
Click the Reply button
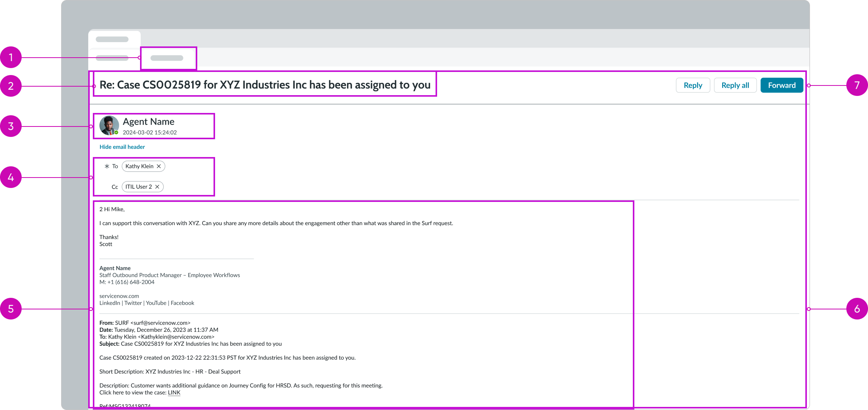point(693,85)
